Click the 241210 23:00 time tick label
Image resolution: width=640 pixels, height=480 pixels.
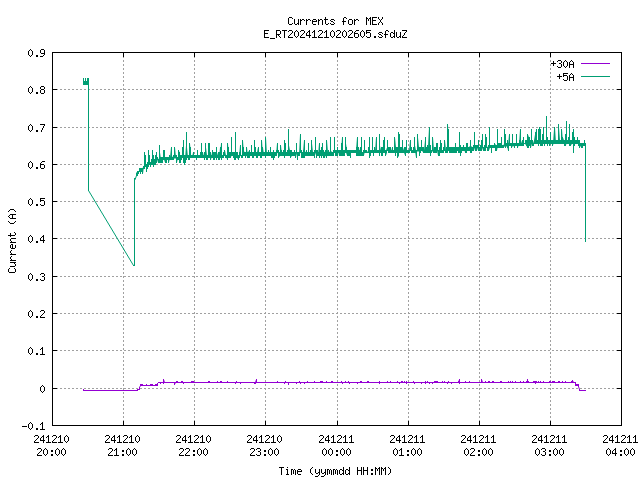[x=264, y=446]
